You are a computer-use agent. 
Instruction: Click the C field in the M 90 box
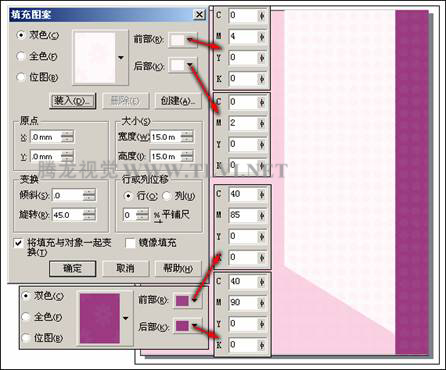pyautogui.click(x=243, y=281)
